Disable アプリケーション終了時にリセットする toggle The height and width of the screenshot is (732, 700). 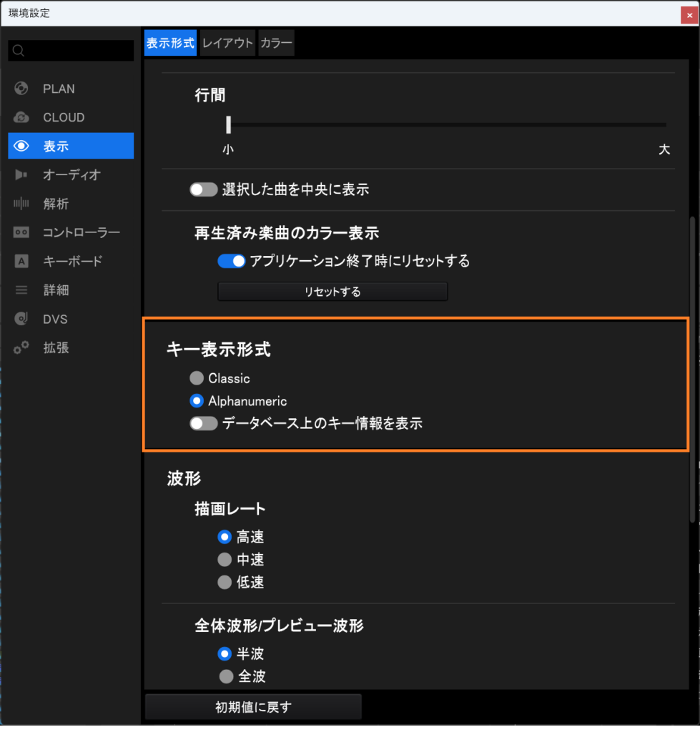[232, 262]
